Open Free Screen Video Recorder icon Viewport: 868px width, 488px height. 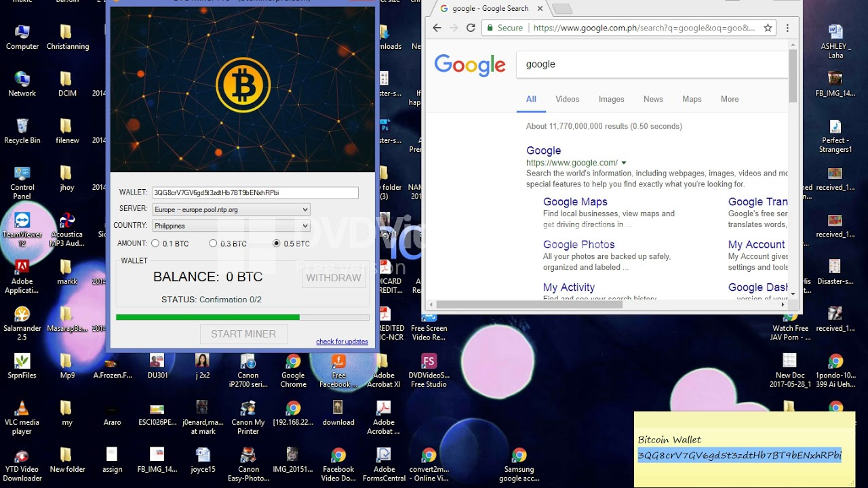pos(429,325)
